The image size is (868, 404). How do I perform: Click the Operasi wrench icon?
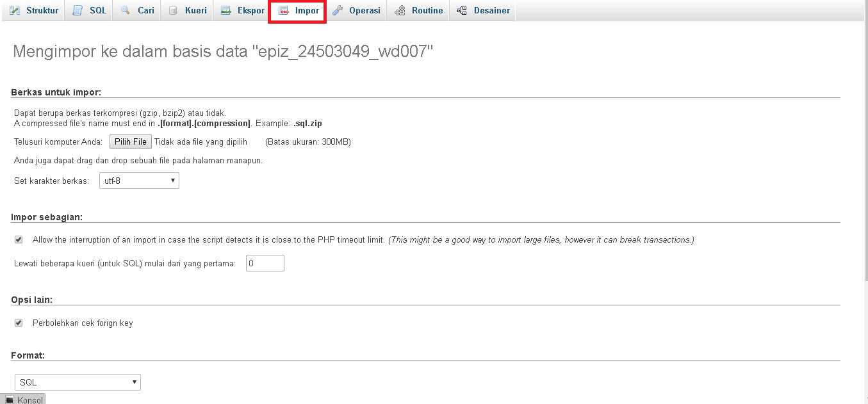(337, 10)
